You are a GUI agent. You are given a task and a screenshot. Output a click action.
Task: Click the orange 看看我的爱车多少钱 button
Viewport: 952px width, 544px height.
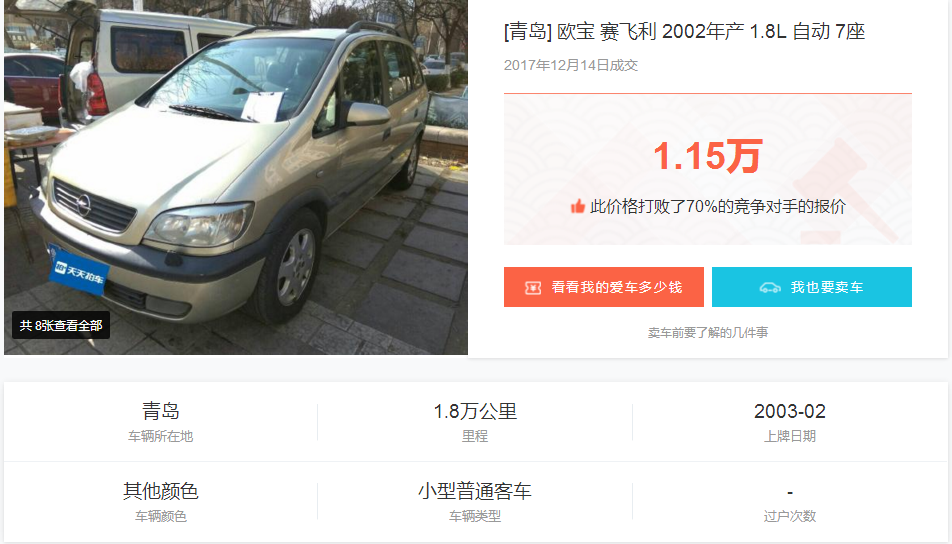point(604,287)
